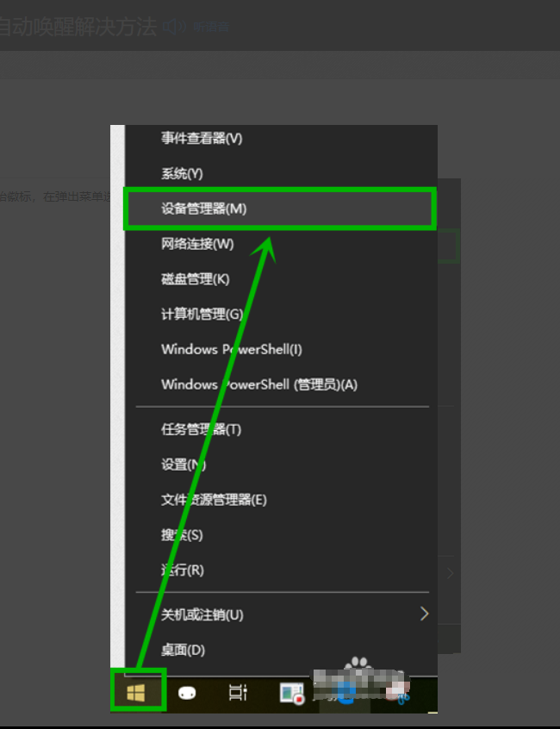560x729 pixels.
Task: Open the Cortana search icon on taskbar
Action: coord(188,692)
